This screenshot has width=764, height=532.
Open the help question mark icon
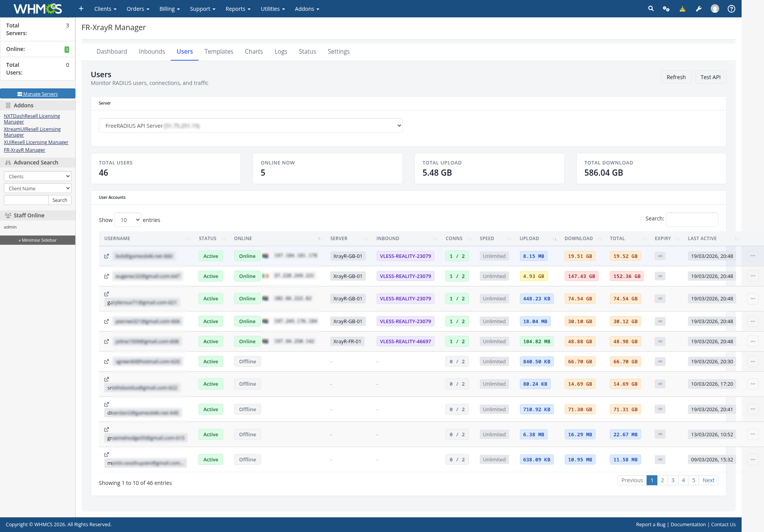[731, 8]
